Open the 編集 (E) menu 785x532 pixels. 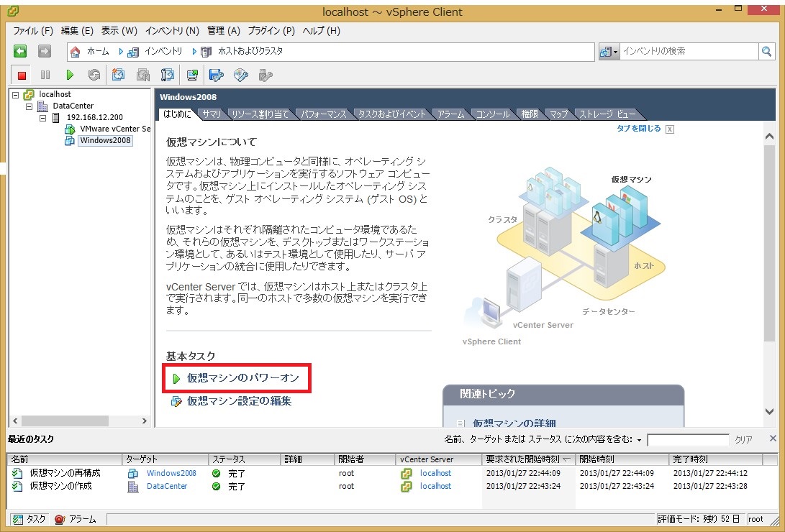pos(77,31)
